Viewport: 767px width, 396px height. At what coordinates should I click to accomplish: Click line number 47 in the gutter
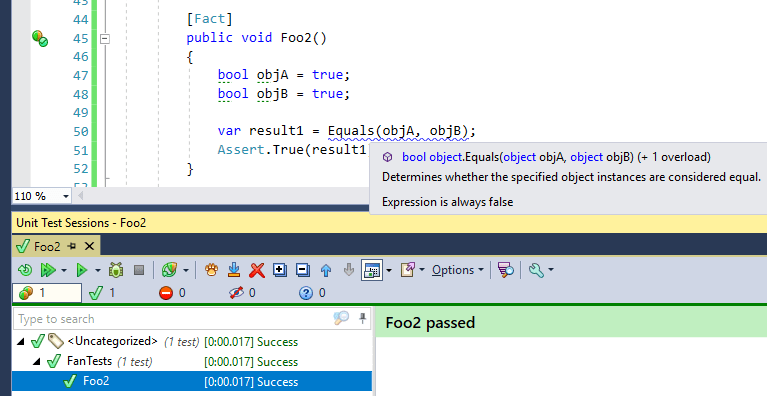pyautogui.click(x=81, y=75)
